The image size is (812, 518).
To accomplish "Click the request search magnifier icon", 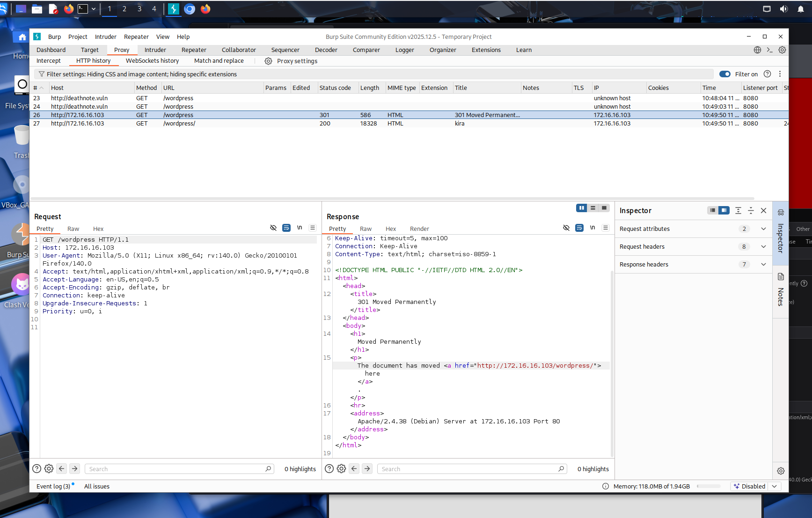I will [268, 469].
